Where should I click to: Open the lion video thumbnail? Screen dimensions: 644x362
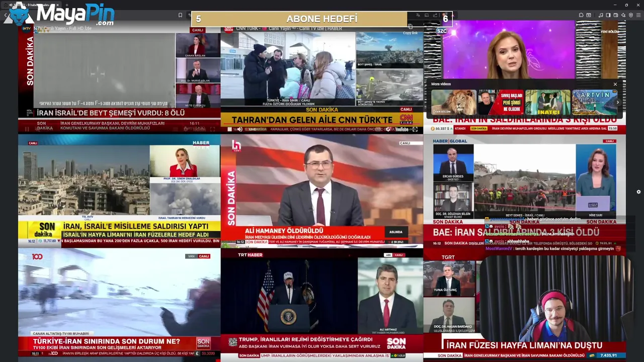(454, 103)
